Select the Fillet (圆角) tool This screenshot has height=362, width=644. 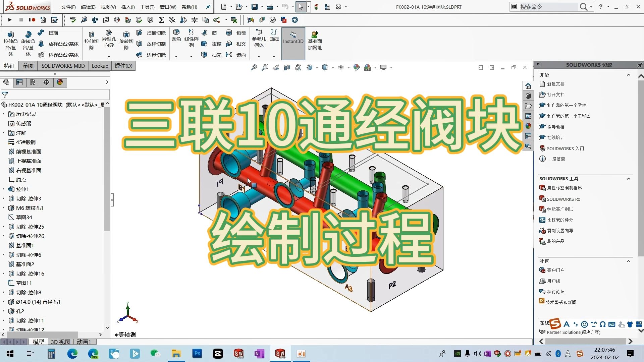(x=176, y=36)
